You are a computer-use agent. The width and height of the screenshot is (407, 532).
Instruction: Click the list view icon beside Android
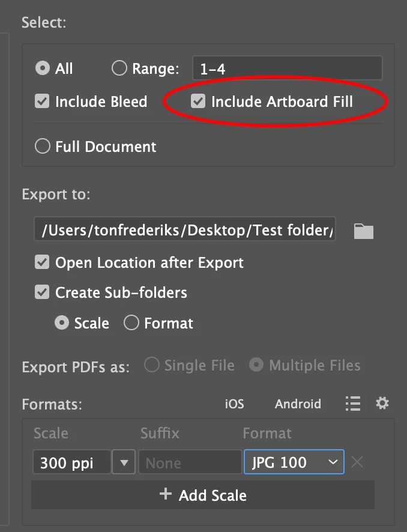(x=353, y=404)
